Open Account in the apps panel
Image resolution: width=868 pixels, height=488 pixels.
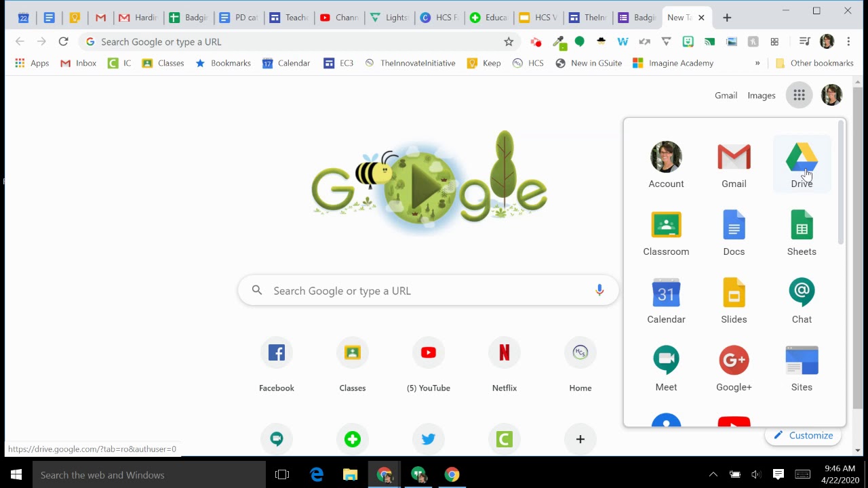[x=666, y=164]
